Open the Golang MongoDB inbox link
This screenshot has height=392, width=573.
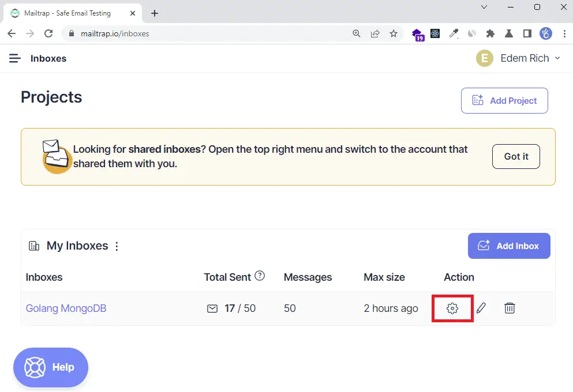point(66,308)
